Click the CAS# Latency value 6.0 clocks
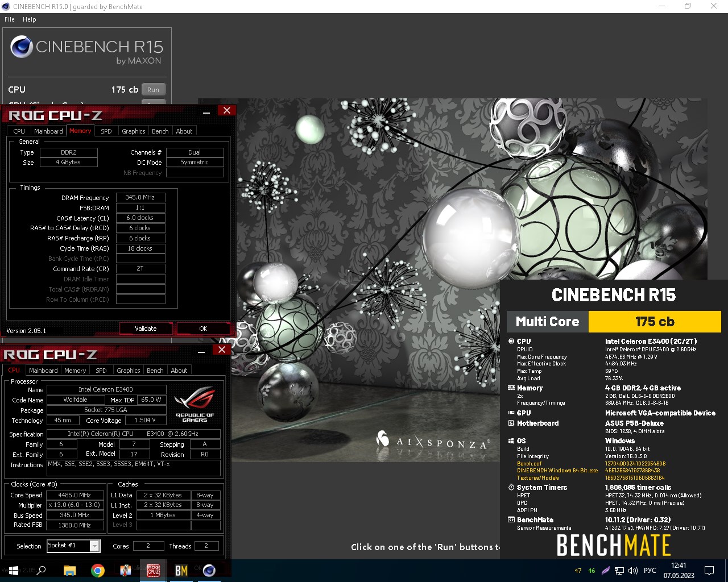Viewport: 728px width, 582px height. coord(140,218)
